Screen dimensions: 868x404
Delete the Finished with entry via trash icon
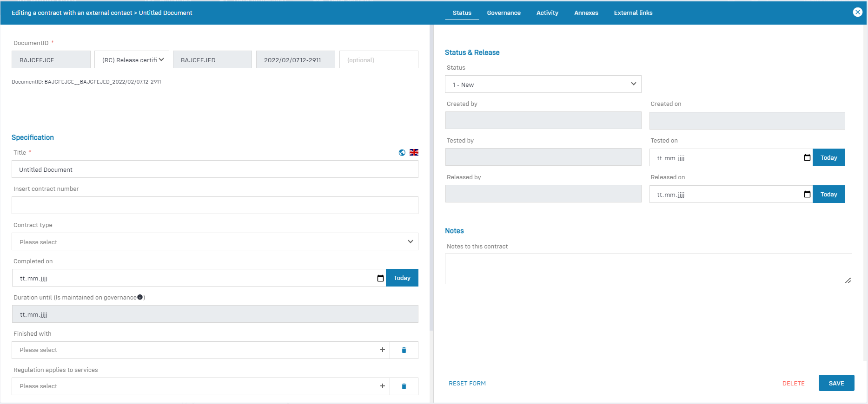click(404, 350)
